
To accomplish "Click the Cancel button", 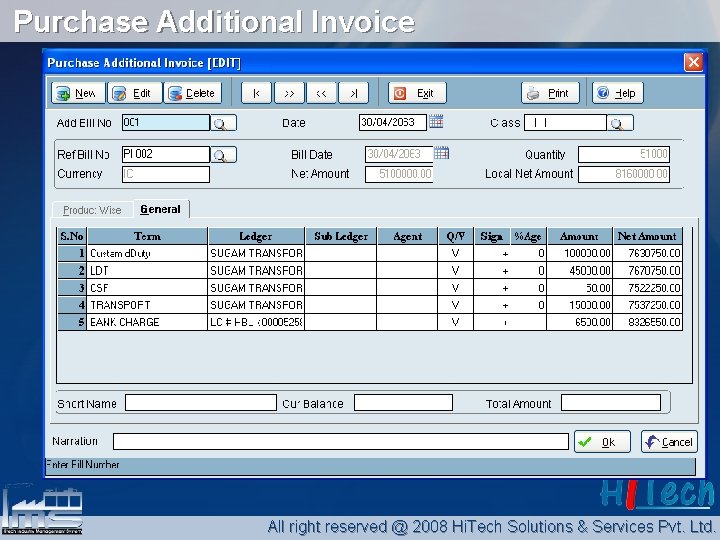I will [669, 442].
